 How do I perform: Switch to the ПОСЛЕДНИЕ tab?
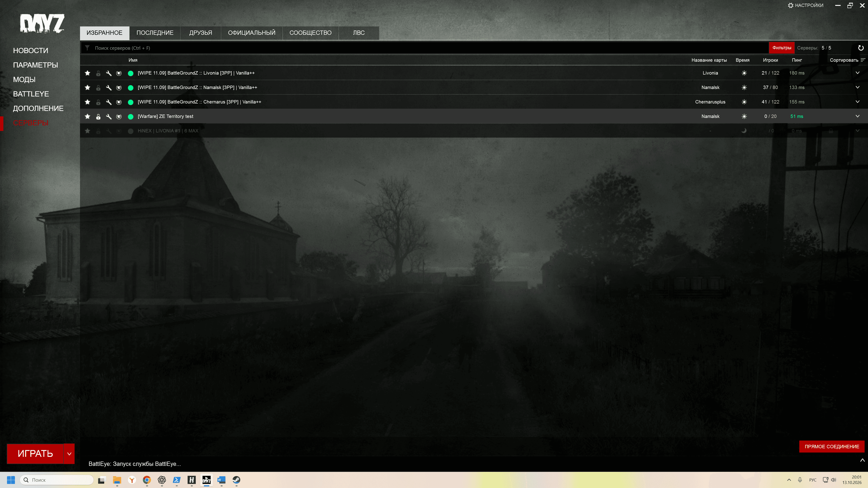coord(155,33)
